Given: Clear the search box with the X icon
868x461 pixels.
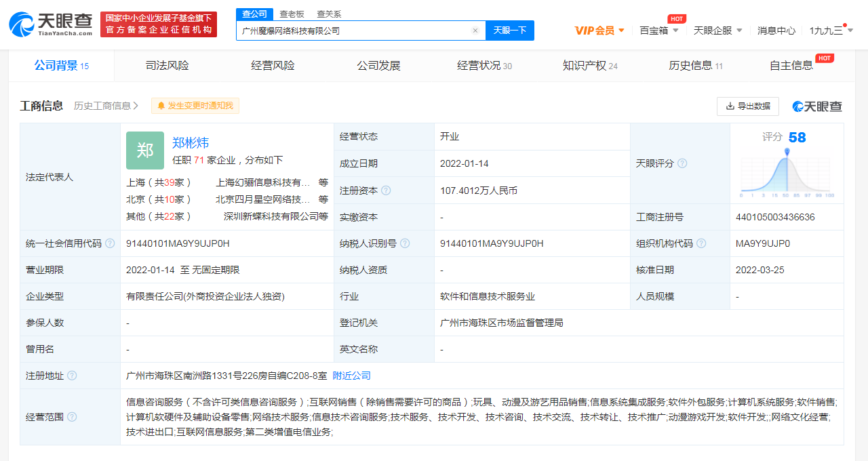Looking at the screenshot, I should pyautogui.click(x=475, y=31).
